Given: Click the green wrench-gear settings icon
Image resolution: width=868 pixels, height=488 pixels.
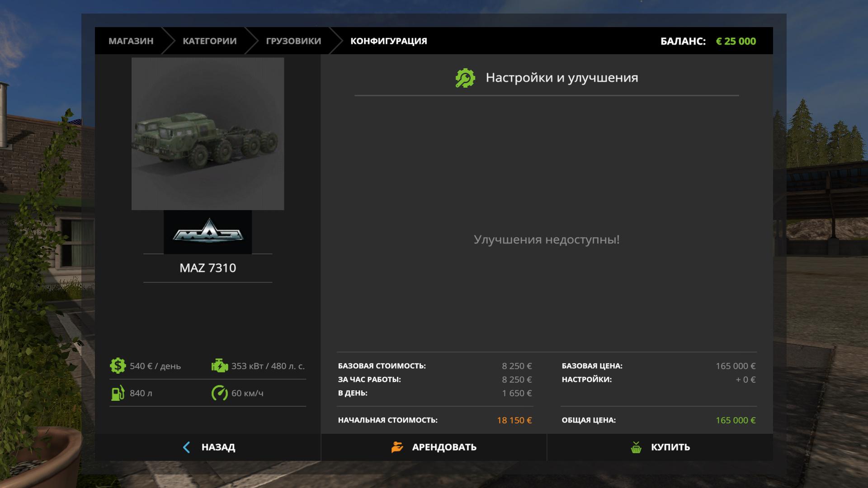Looking at the screenshot, I should (x=465, y=78).
